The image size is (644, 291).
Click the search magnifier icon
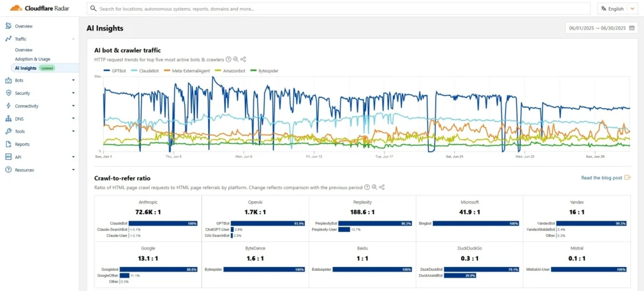tap(94, 8)
